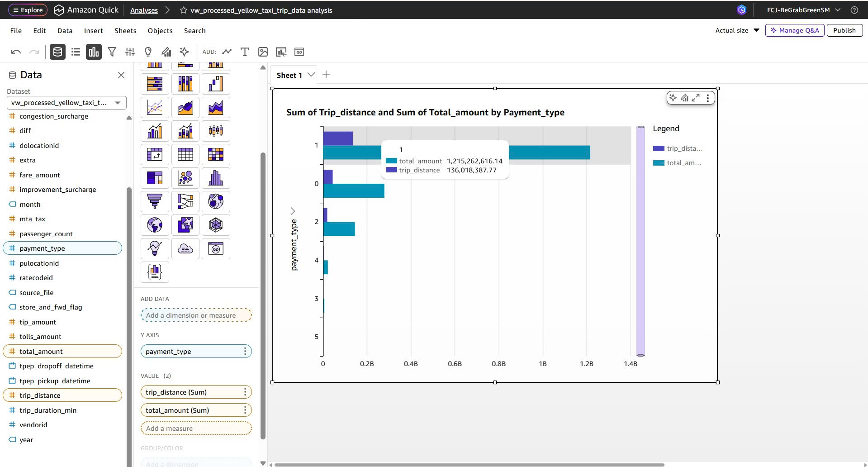Add a custom visual content link

pos(299,52)
